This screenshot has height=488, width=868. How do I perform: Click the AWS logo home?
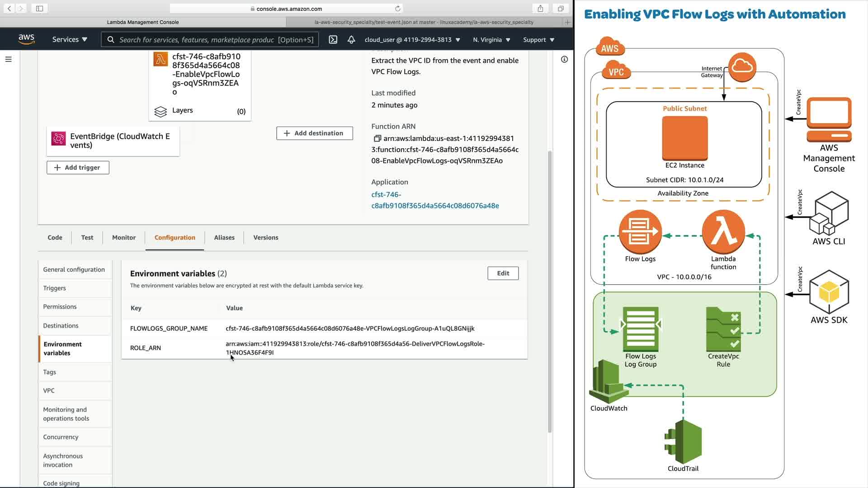27,39
